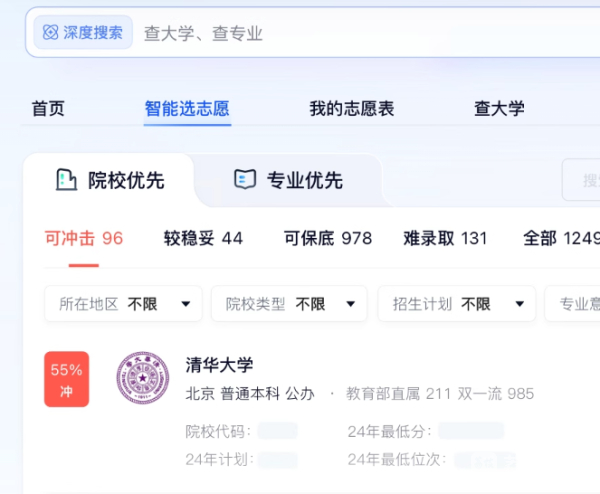
Task: Click the arrow in 所在地区 filter
Action: [186, 304]
